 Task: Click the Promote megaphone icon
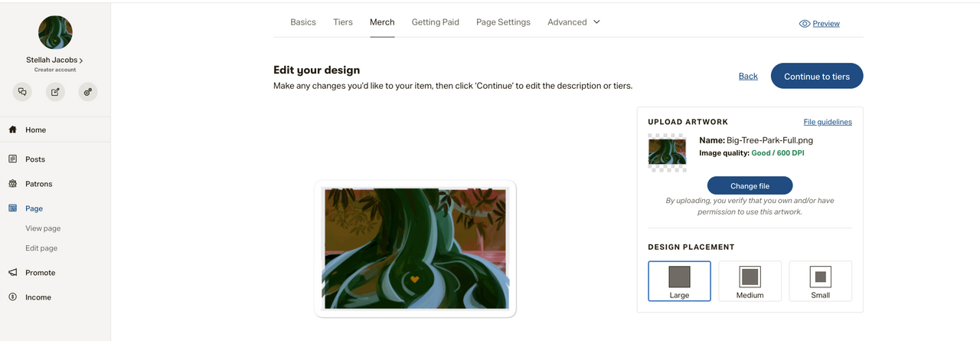(x=12, y=272)
